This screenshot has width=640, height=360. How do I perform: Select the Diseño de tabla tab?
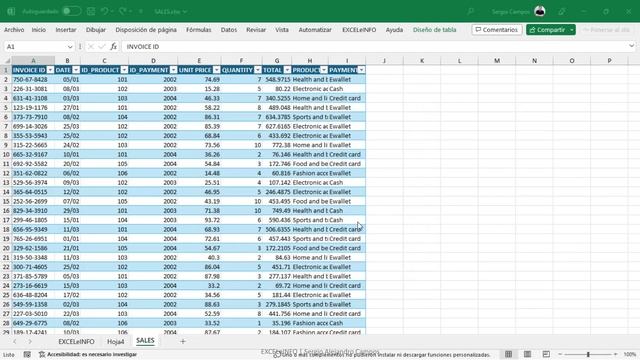434,30
